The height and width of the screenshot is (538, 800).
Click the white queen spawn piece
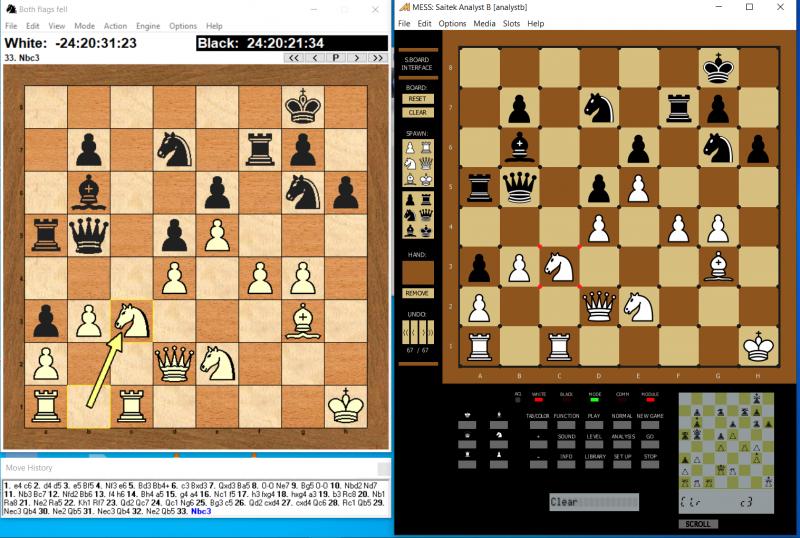[x=424, y=163]
